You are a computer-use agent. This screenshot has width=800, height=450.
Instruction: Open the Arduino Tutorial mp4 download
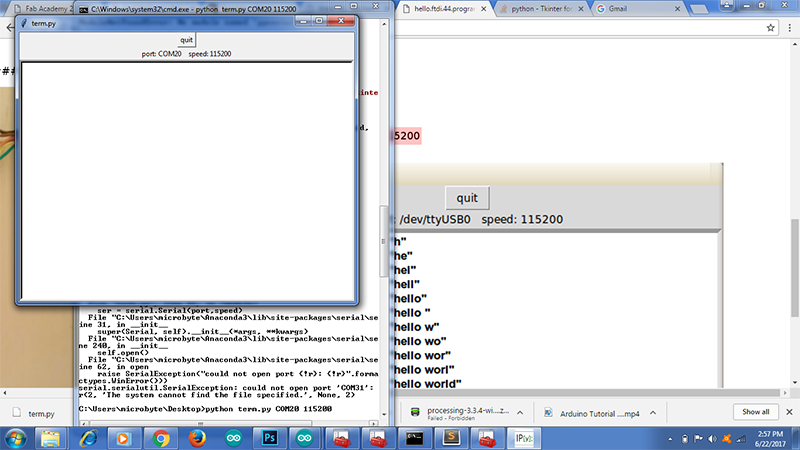pyautogui.click(x=592, y=413)
